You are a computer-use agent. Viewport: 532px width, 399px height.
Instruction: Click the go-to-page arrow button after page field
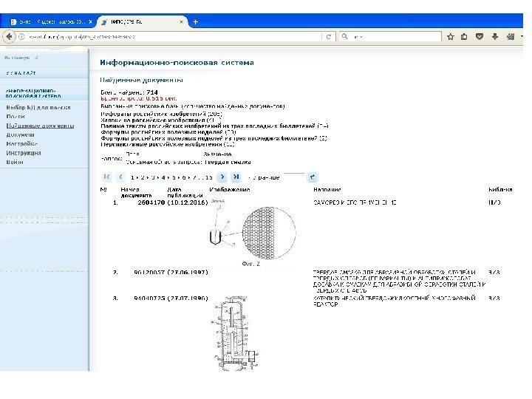click(312, 177)
